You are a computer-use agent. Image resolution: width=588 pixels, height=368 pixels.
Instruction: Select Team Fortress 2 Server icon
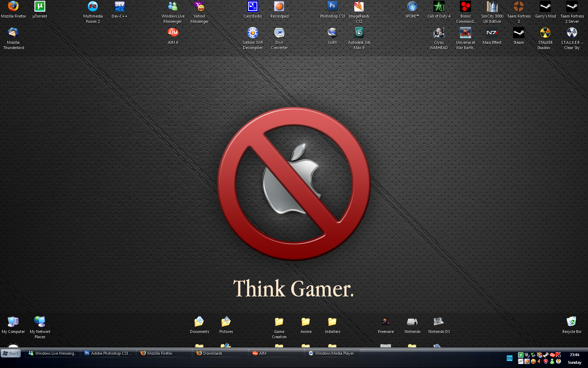point(572,12)
